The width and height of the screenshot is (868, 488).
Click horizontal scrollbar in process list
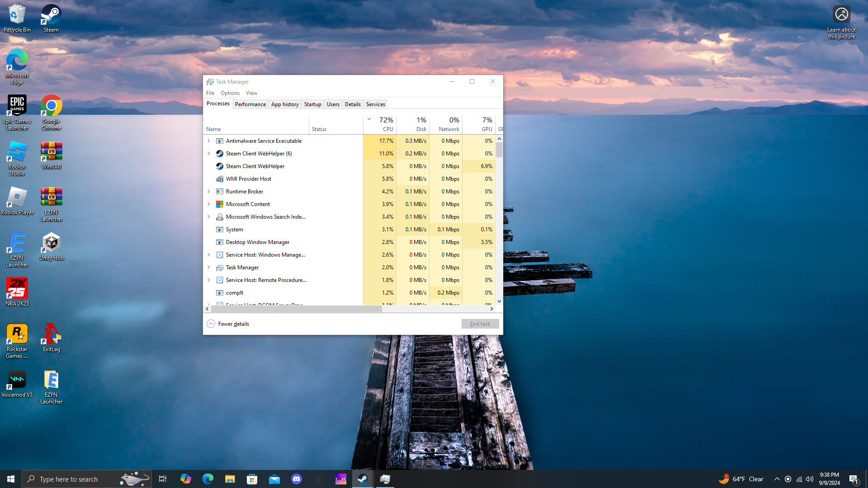(x=296, y=309)
